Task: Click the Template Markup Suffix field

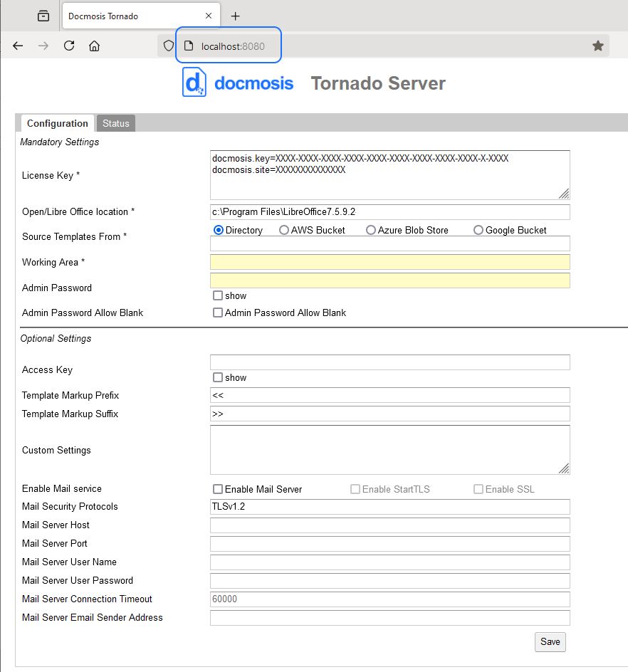Action: [x=389, y=414]
